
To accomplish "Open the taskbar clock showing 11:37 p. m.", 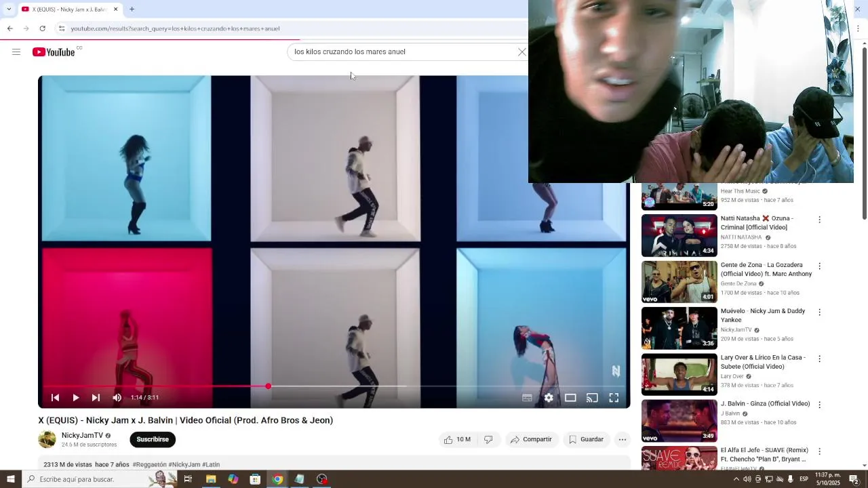I will tap(828, 479).
